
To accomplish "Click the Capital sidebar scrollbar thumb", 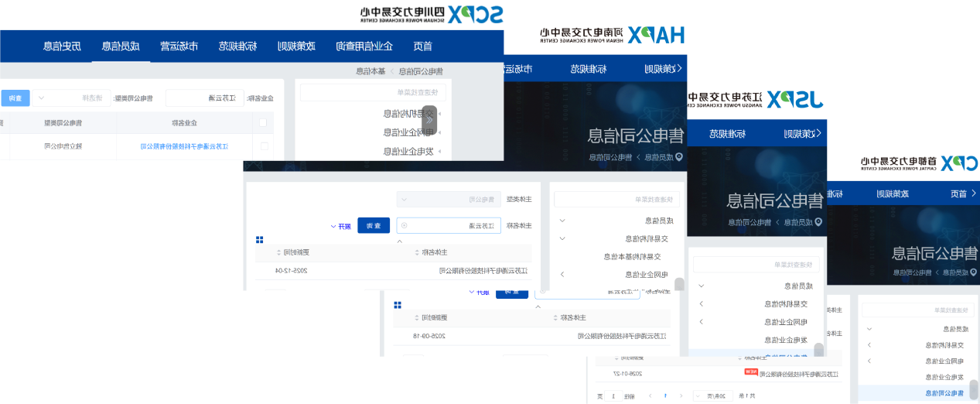I will (x=974, y=390).
